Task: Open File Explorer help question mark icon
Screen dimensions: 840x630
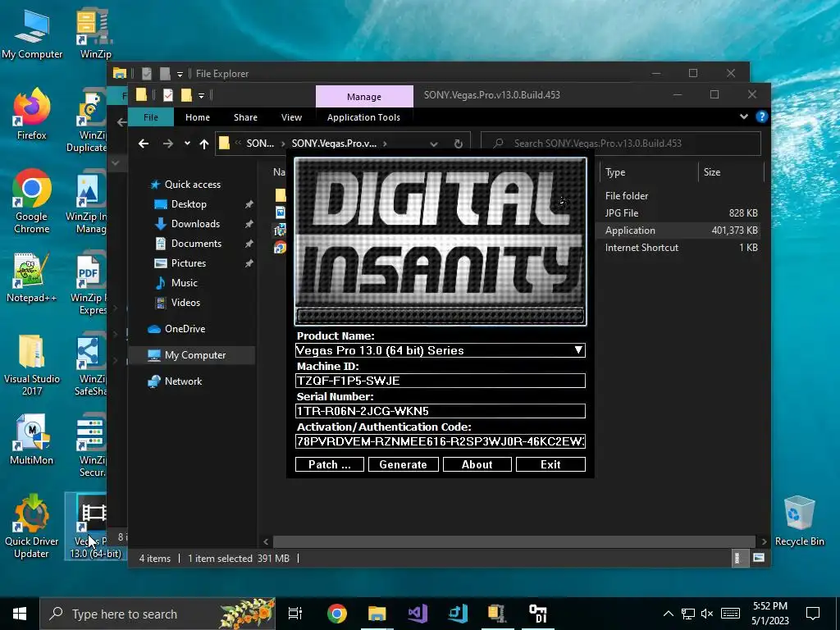Action: point(761,116)
